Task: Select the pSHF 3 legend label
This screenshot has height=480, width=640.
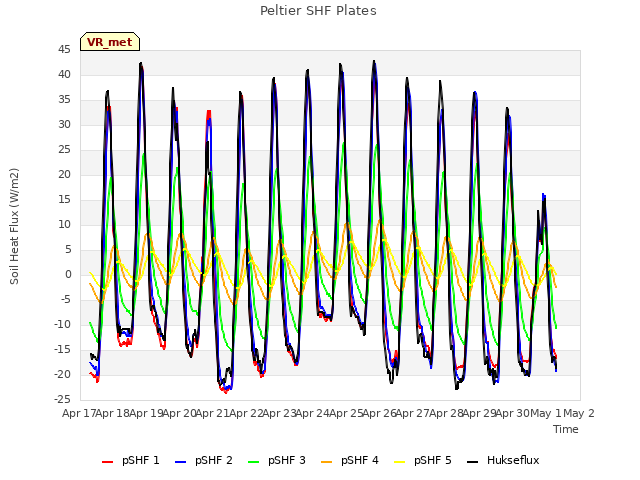Action: (287, 460)
